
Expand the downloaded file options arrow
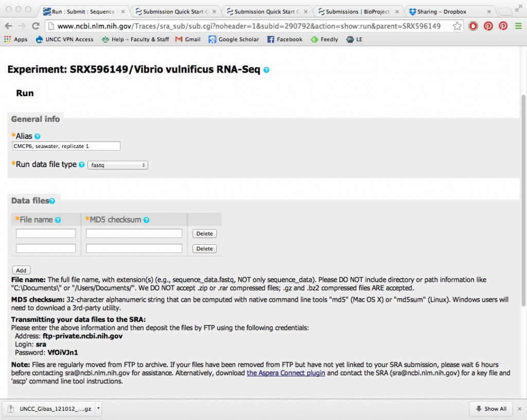[98, 409]
